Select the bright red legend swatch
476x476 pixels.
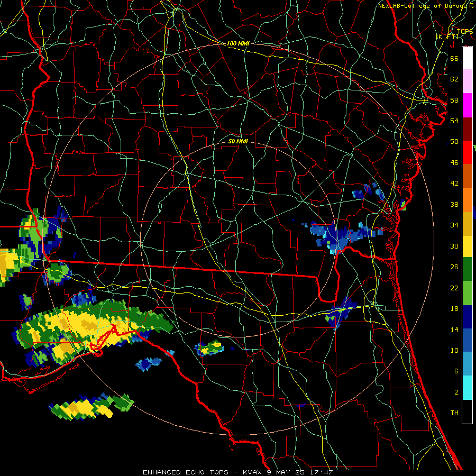[x=467, y=152]
